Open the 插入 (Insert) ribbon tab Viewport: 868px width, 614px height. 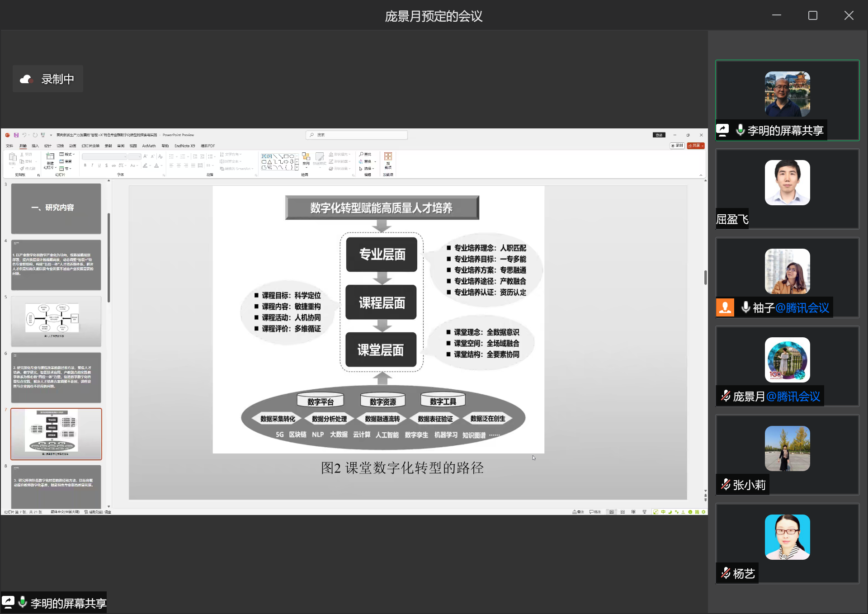[35, 146]
